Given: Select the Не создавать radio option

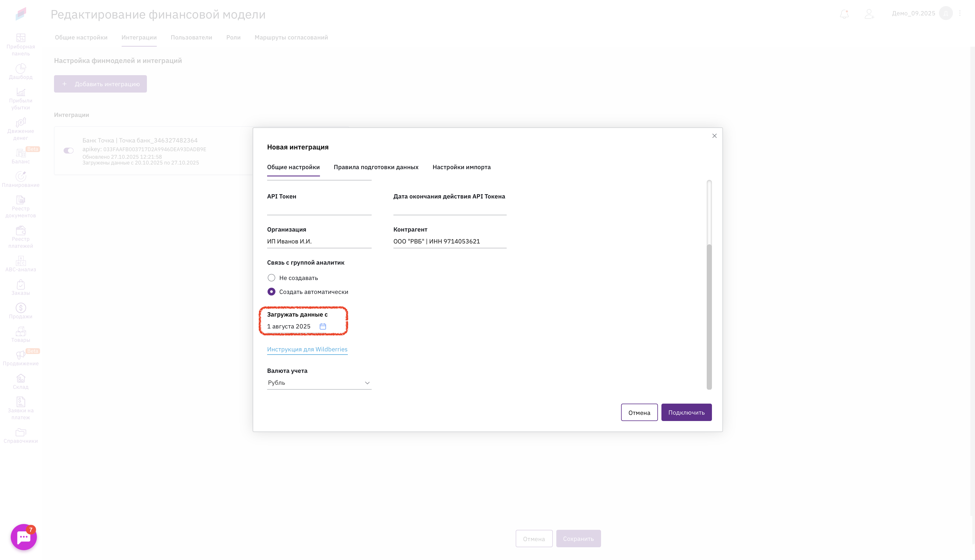Looking at the screenshot, I should coord(271,278).
